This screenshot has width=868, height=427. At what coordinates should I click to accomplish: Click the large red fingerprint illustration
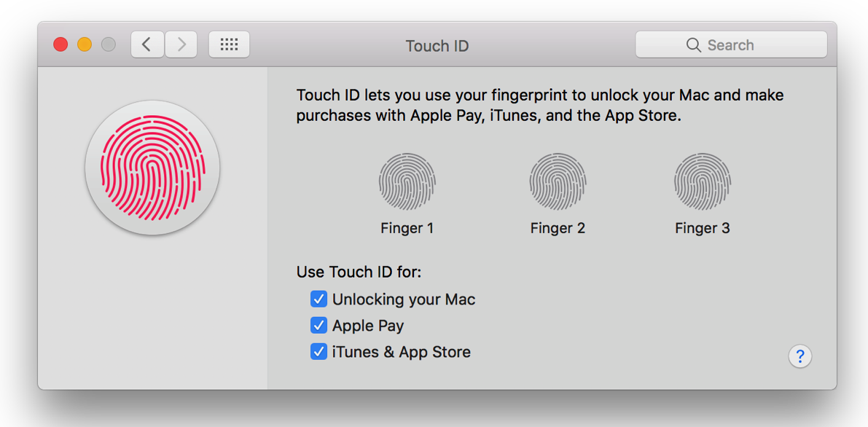[x=152, y=168]
